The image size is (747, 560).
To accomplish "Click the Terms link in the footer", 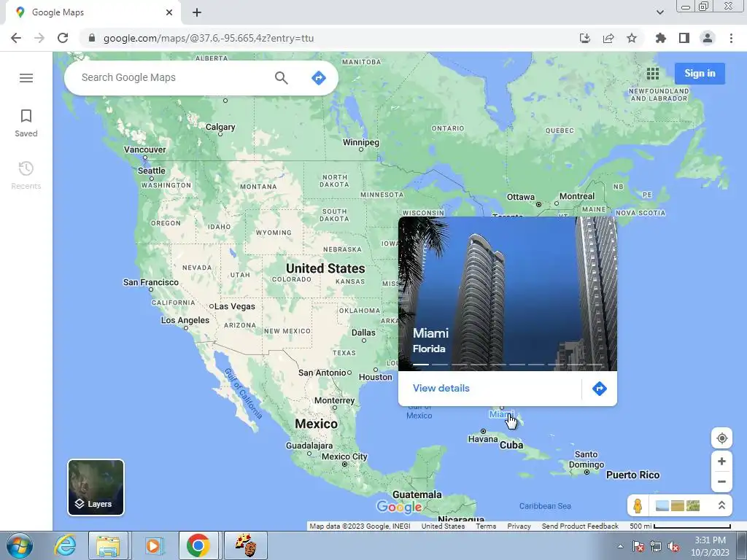I will (x=486, y=526).
